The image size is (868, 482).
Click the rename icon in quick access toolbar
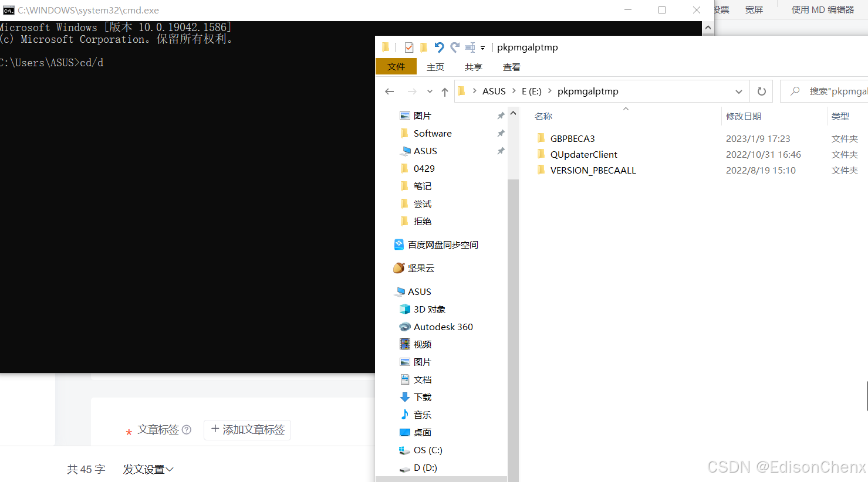pos(470,47)
